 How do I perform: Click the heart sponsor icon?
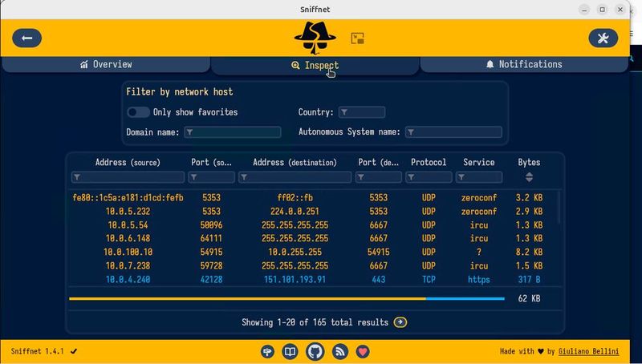pos(363,351)
